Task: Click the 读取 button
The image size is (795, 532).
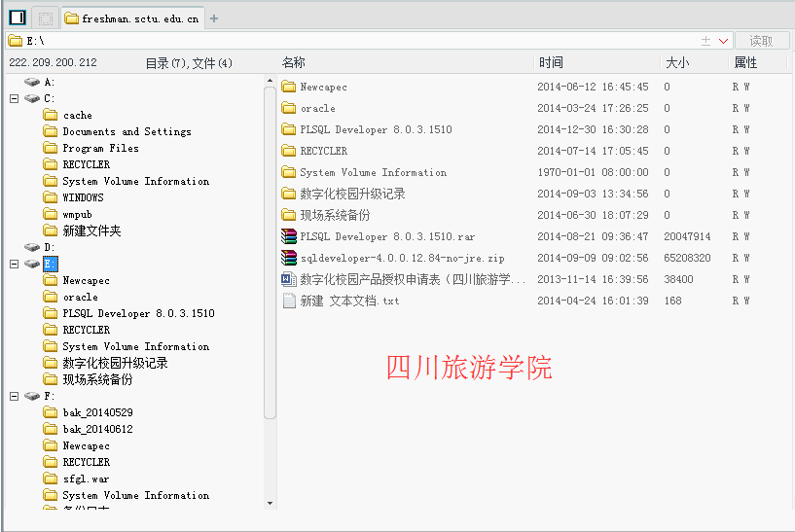Action: pos(761,41)
